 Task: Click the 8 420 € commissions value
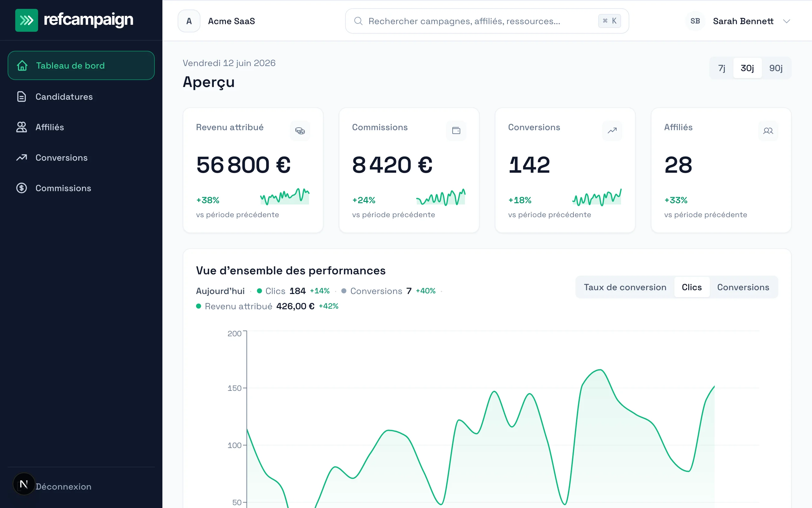pyautogui.click(x=392, y=165)
